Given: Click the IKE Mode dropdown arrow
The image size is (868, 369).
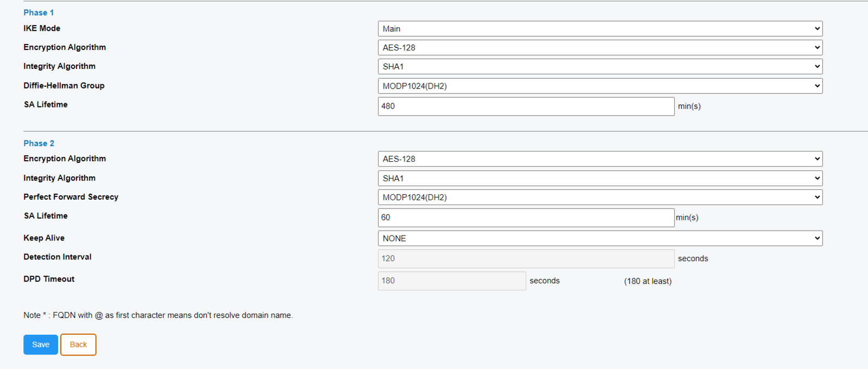Looking at the screenshot, I should click(x=817, y=29).
